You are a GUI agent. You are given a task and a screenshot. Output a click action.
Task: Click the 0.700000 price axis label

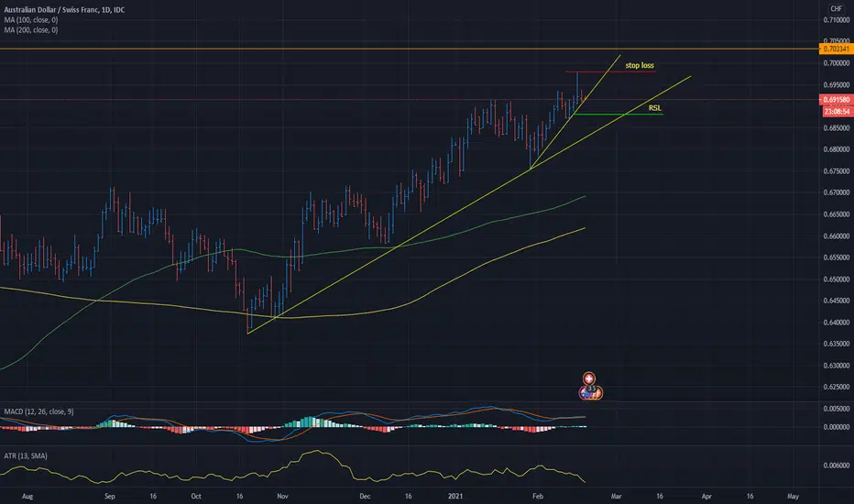(x=836, y=63)
